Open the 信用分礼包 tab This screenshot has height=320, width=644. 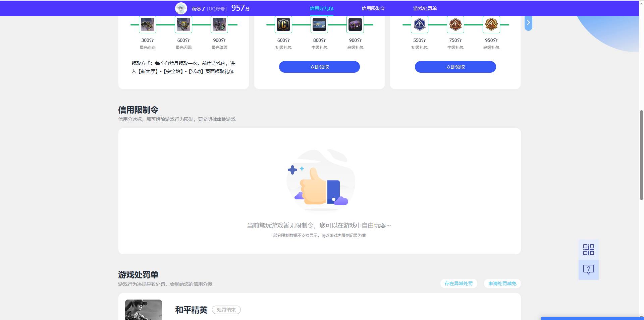click(321, 8)
